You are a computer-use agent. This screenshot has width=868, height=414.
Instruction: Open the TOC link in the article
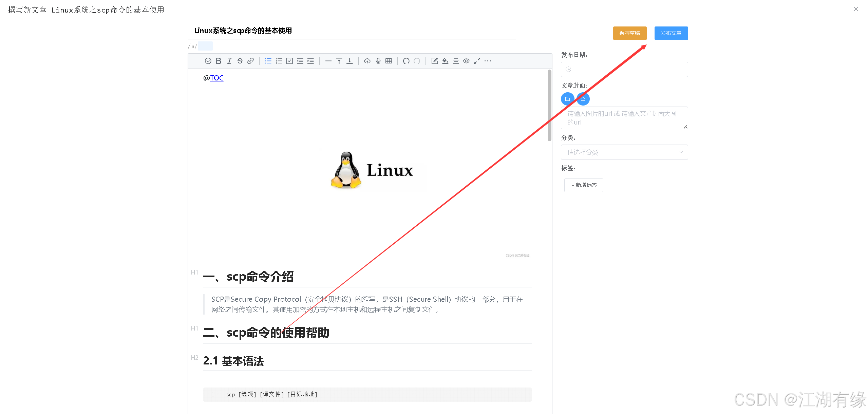[216, 78]
